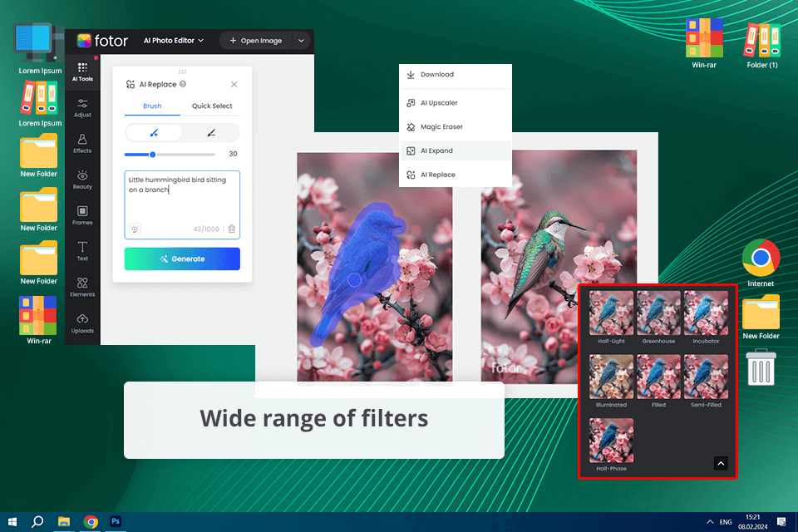Image resolution: width=798 pixels, height=532 pixels.
Task: Choose AI Replace from the menu
Action: pos(456,175)
